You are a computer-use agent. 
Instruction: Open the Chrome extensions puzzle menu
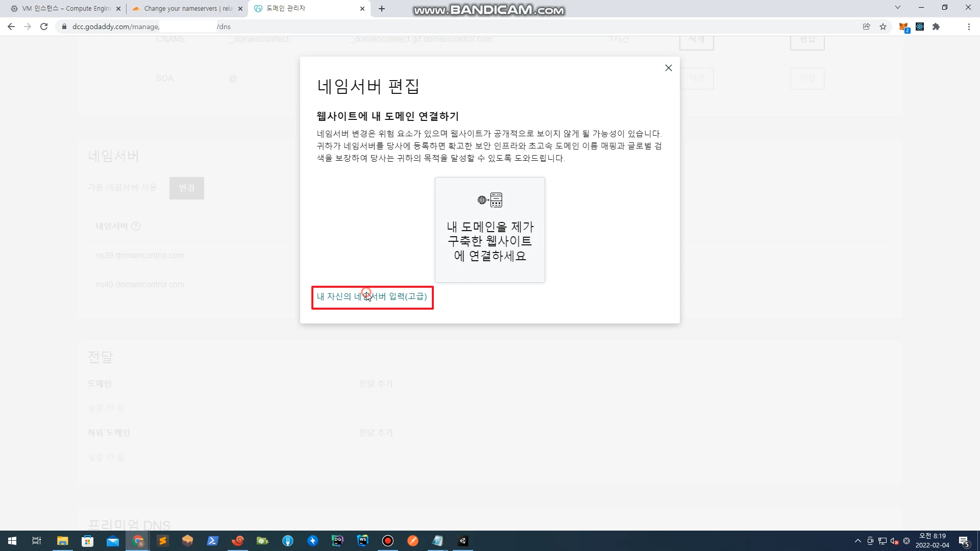point(936,27)
